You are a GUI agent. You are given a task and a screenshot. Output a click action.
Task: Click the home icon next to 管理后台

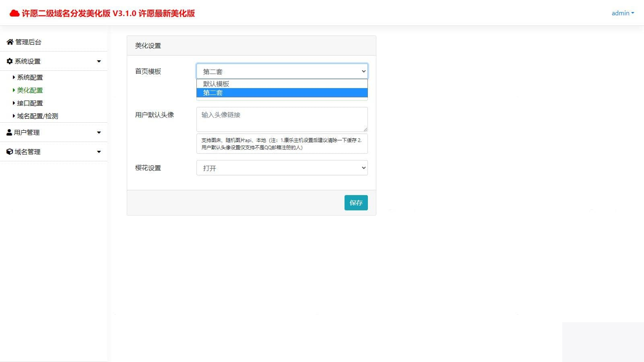click(x=9, y=41)
